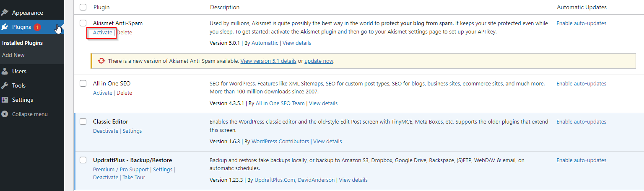This screenshot has height=191, width=644.
Task: View details for Classic Editor
Action: tap(327, 141)
